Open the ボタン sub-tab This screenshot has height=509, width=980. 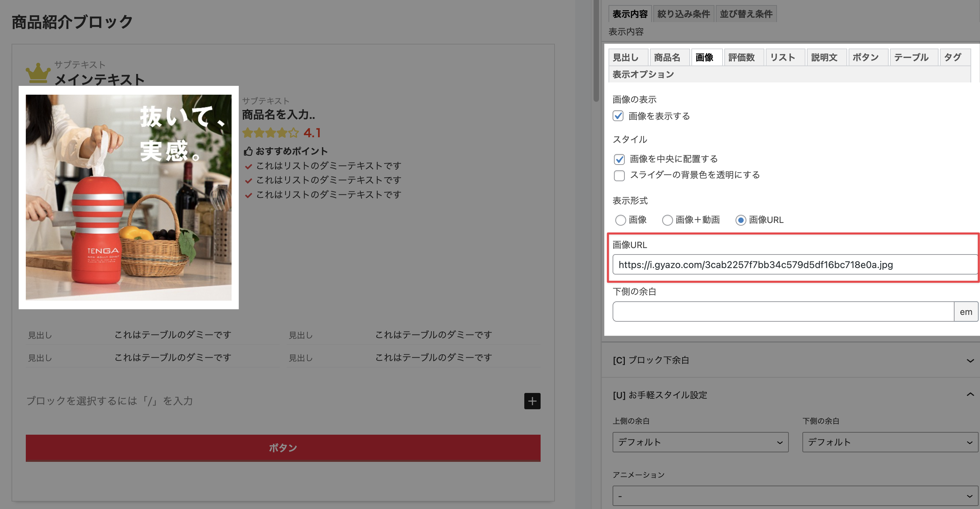pyautogui.click(x=868, y=57)
